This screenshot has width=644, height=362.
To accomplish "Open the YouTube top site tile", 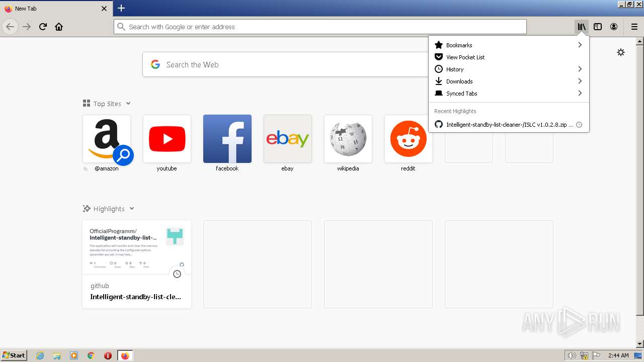I will 167,139.
